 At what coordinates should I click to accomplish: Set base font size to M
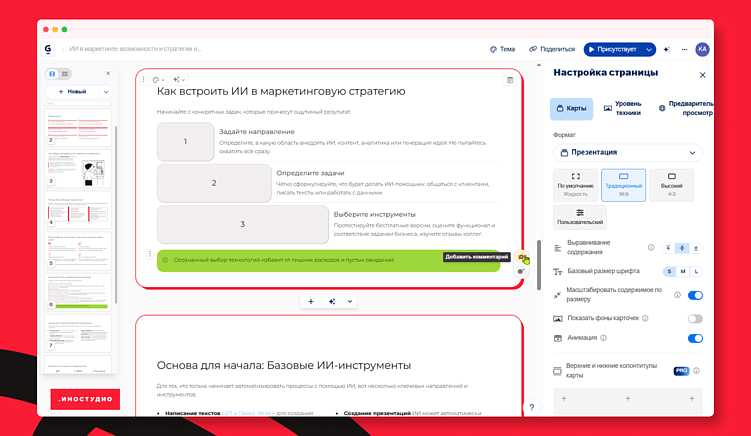click(683, 272)
